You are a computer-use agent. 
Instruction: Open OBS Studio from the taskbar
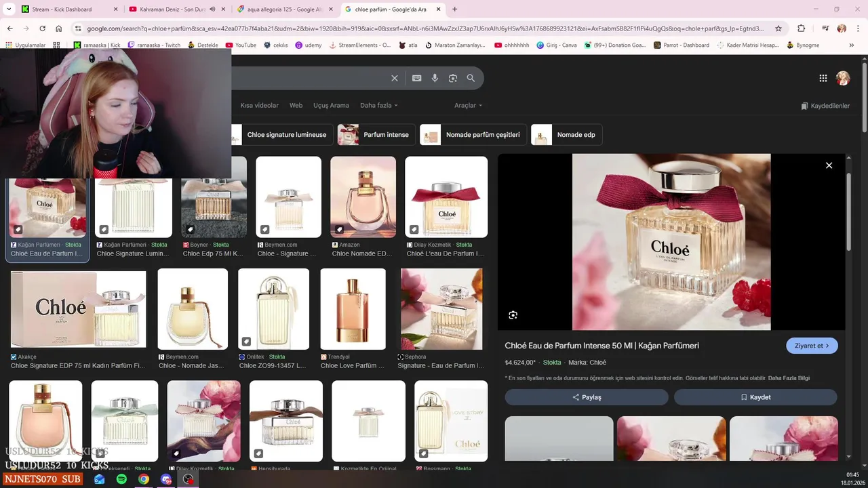[x=188, y=479]
